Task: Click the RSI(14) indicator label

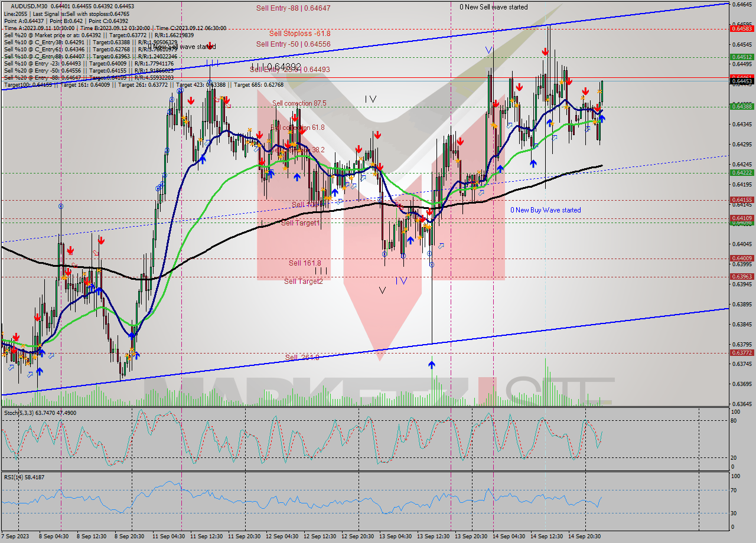Action: click(15, 477)
